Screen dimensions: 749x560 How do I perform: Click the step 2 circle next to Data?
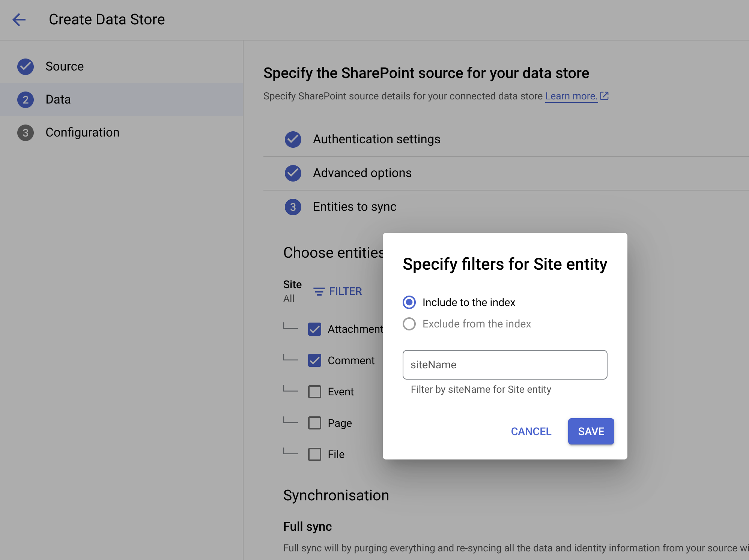coord(25,99)
